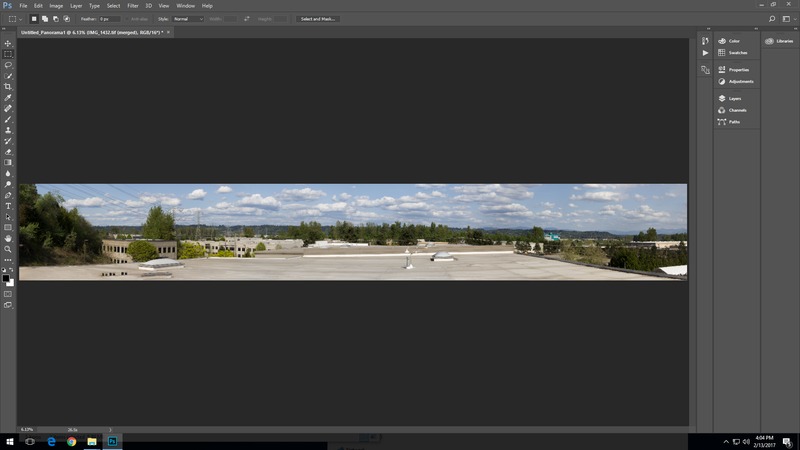Open the Swatches panel
The image size is (800, 450).
tap(736, 52)
